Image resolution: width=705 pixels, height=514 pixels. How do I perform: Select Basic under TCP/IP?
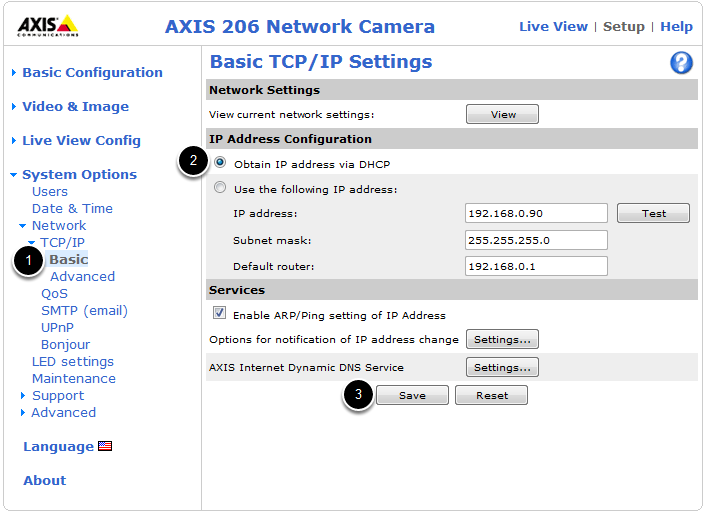(x=68, y=259)
